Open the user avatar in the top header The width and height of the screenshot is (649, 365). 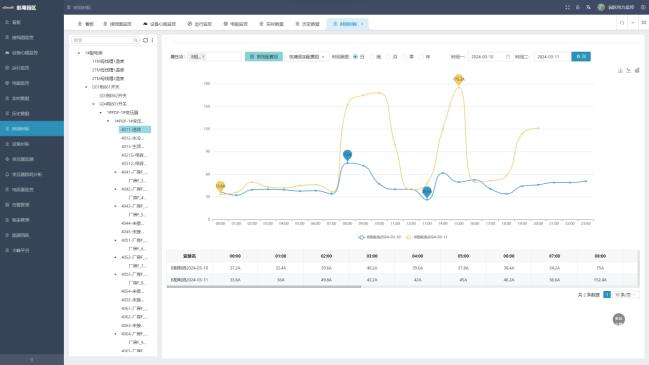pos(601,7)
